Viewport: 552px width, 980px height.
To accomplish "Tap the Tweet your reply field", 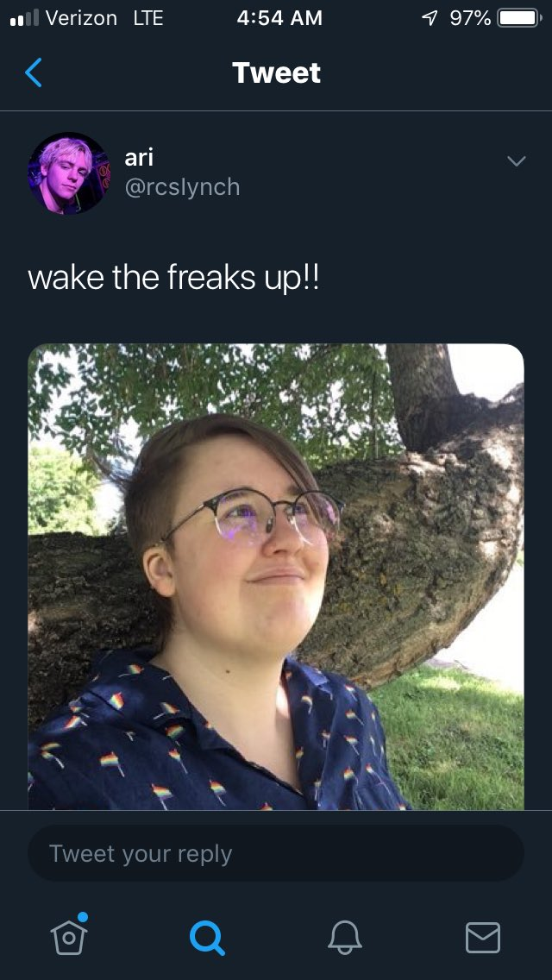I will [x=276, y=853].
